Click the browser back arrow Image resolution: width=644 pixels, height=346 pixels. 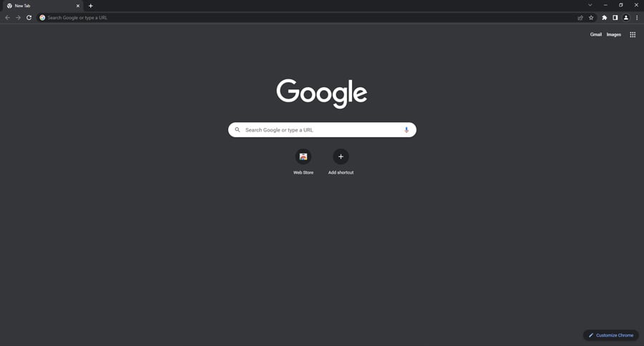[7, 18]
